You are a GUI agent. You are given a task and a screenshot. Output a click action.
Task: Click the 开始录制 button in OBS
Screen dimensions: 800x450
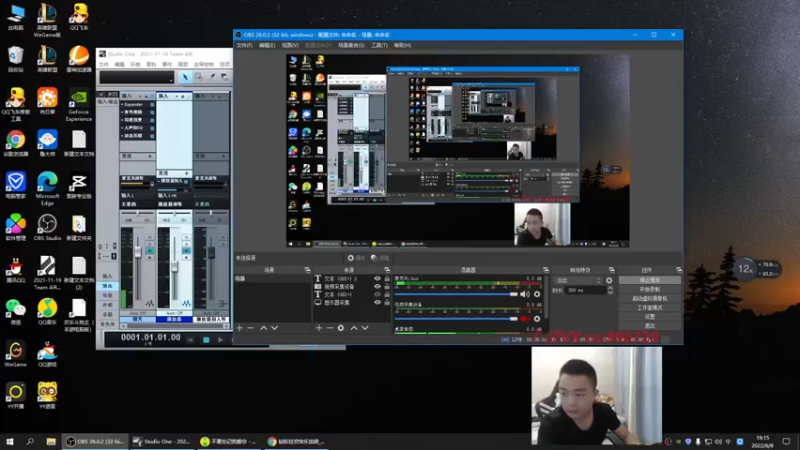(x=649, y=289)
